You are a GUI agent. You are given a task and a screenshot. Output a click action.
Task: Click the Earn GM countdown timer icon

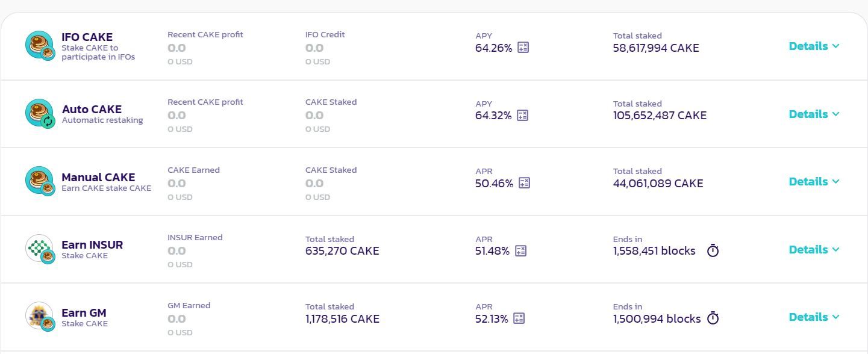[713, 318]
